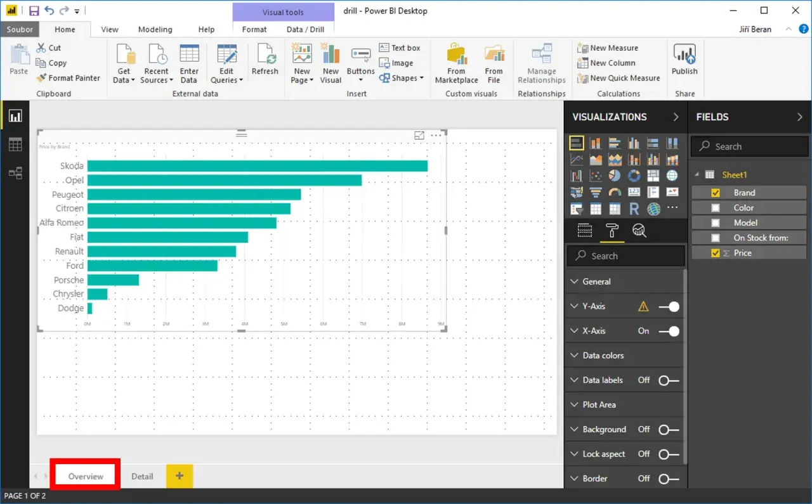812x504 pixels.
Task: Open the Analytics magnifier pane
Action: [x=639, y=231]
